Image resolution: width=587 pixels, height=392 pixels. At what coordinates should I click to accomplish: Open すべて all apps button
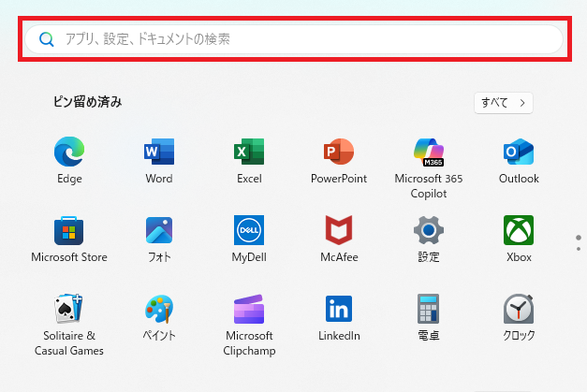pyautogui.click(x=504, y=103)
